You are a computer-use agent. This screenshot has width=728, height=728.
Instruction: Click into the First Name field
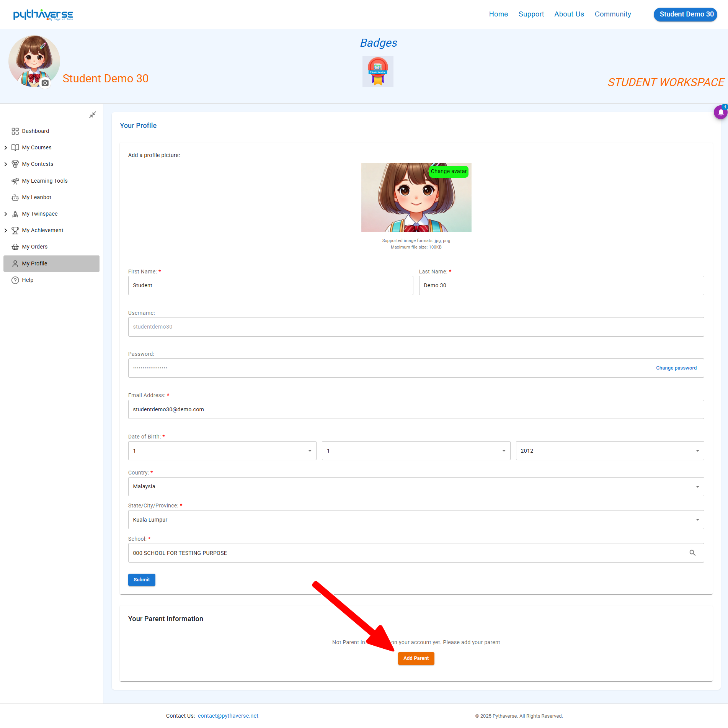point(270,286)
